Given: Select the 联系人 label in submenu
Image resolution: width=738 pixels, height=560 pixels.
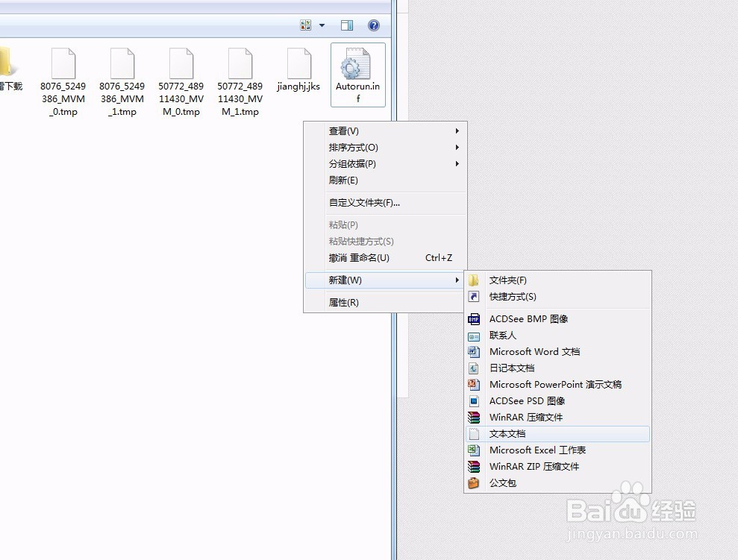Looking at the screenshot, I should (x=503, y=336).
